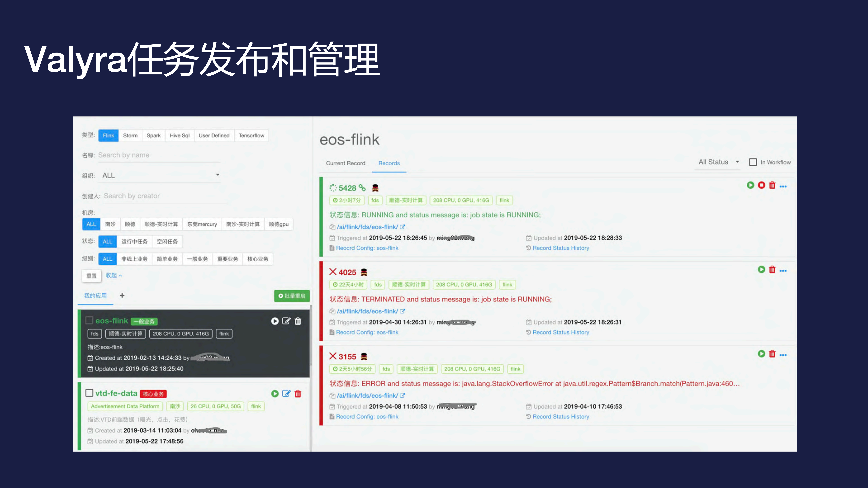Open external link /ai/flink/fds/eos-flink/ on record 3155

403,395
